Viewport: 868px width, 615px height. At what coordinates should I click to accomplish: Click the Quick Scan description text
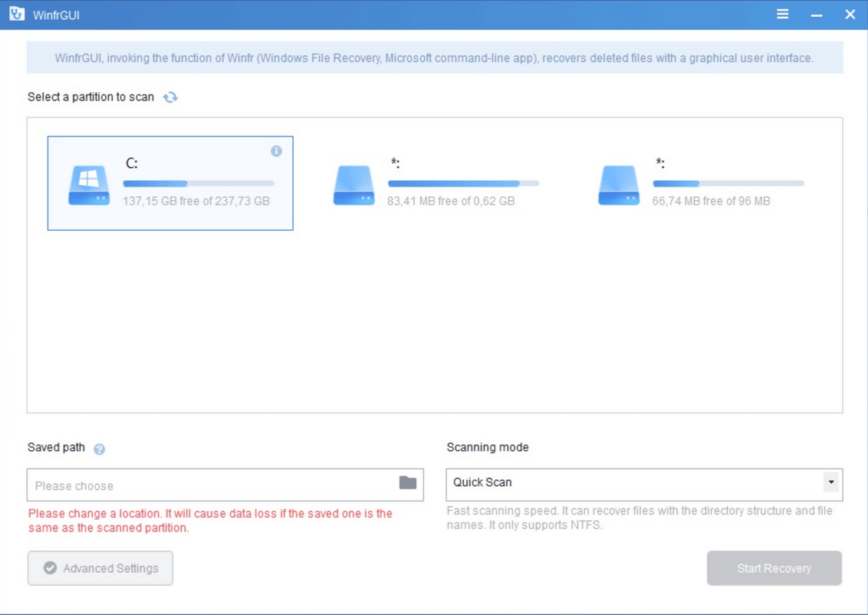click(x=639, y=518)
